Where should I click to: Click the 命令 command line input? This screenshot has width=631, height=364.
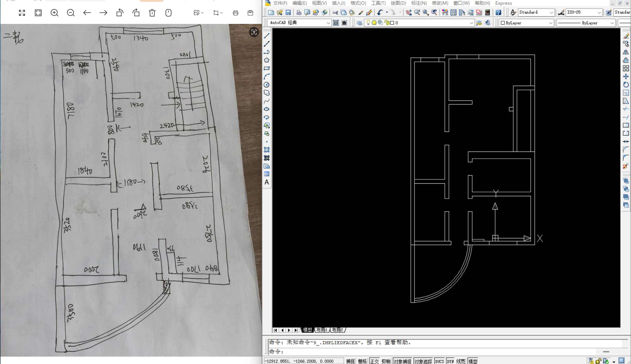(x=425, y=351)
